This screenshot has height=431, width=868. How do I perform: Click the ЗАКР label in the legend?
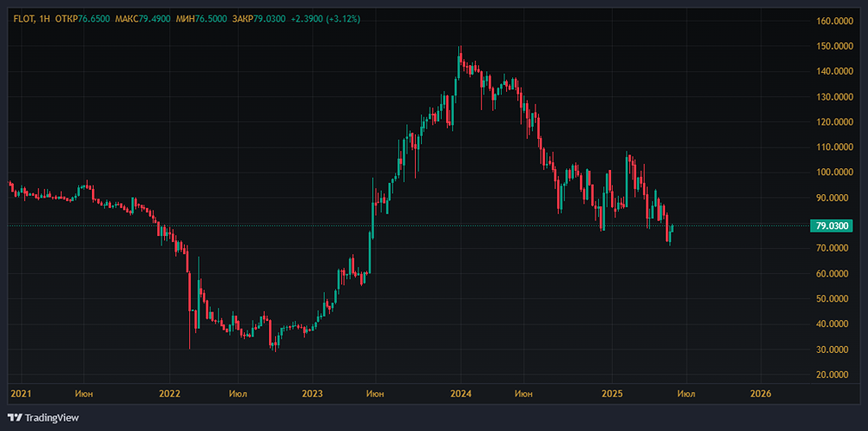point(242,19)
